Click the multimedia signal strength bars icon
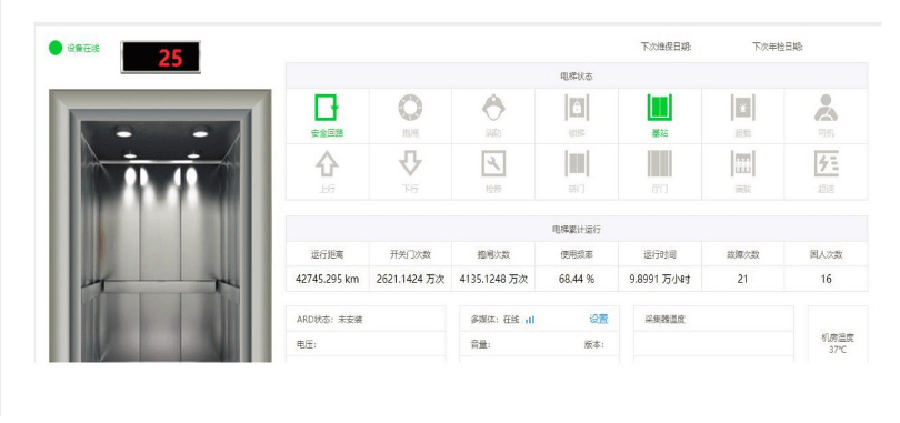900x423 pixels. (530, 319)
